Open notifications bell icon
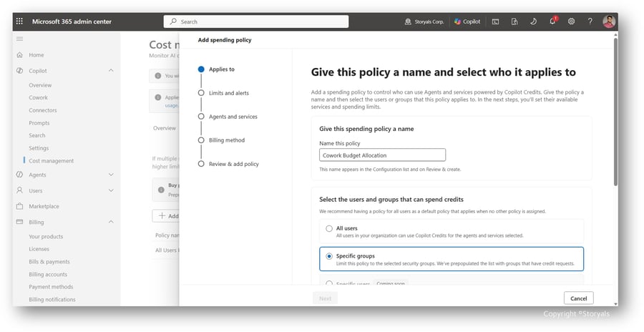 [553, 21]
